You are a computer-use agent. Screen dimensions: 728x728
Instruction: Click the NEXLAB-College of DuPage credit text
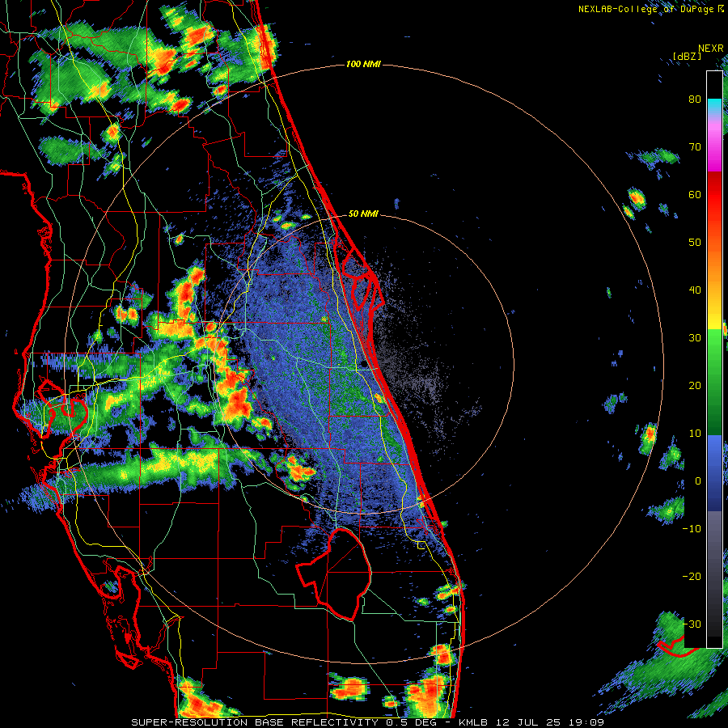coord(650,9)
